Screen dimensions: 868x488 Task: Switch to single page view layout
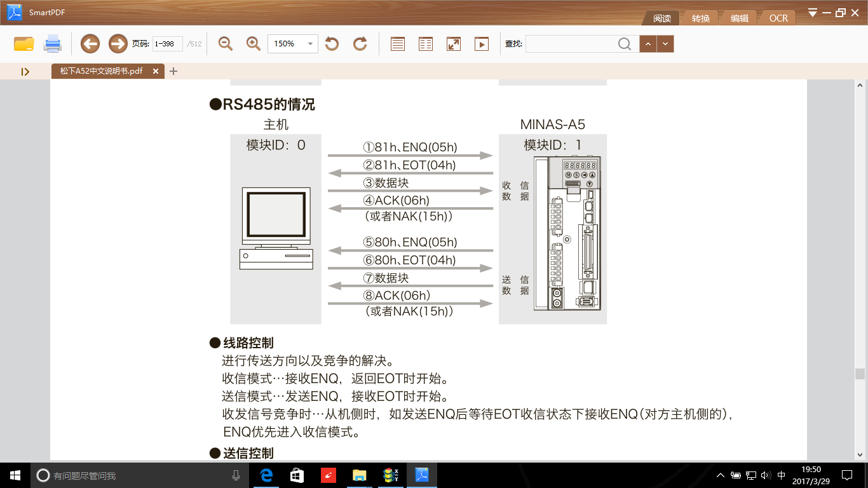pos(398,44)
